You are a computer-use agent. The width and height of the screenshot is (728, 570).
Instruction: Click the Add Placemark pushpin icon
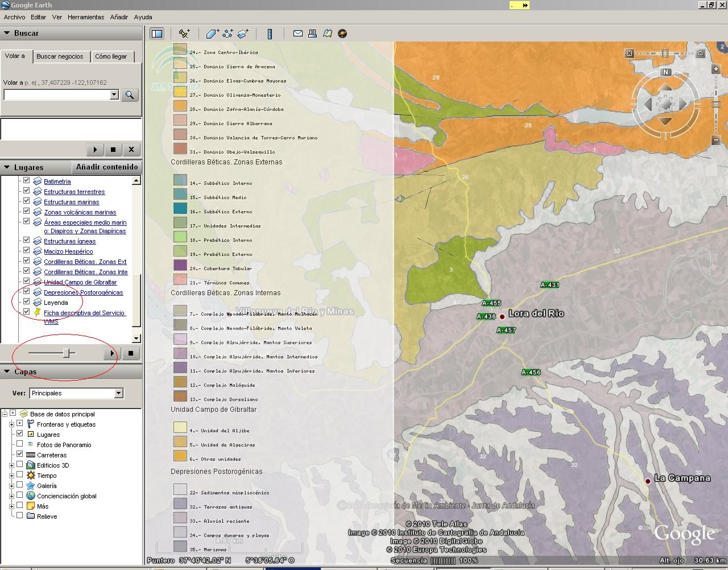pyautogui.click(x=184, y=34)
